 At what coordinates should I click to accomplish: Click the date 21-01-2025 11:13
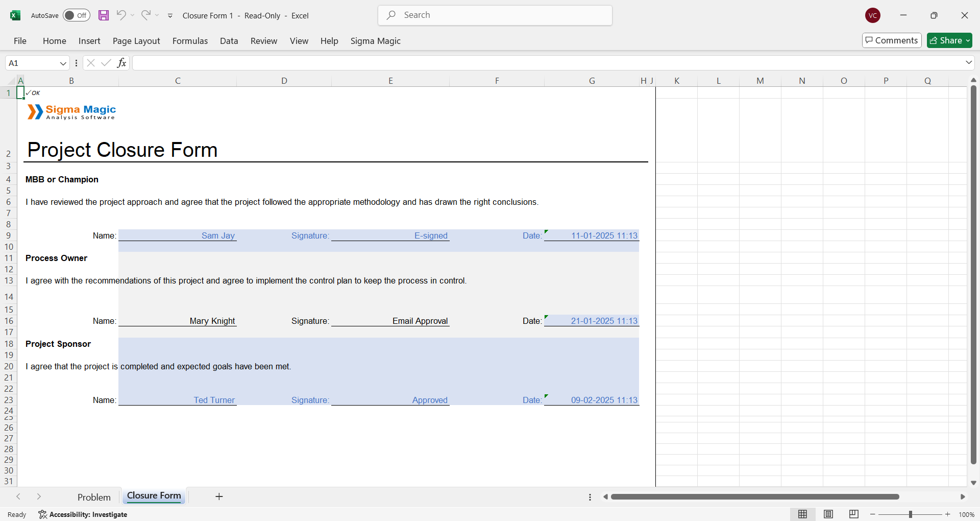click(592, 321)
